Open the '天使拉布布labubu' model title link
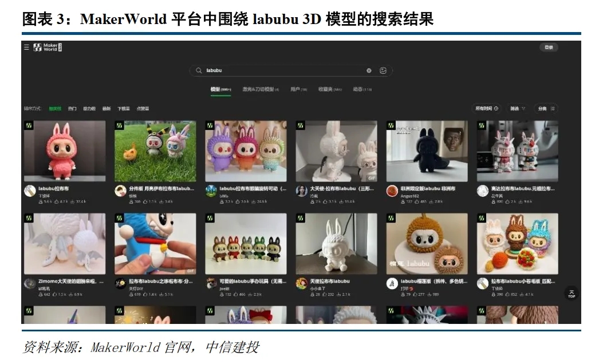This screenshot has height=364, width=603. [x=329, y=281]
